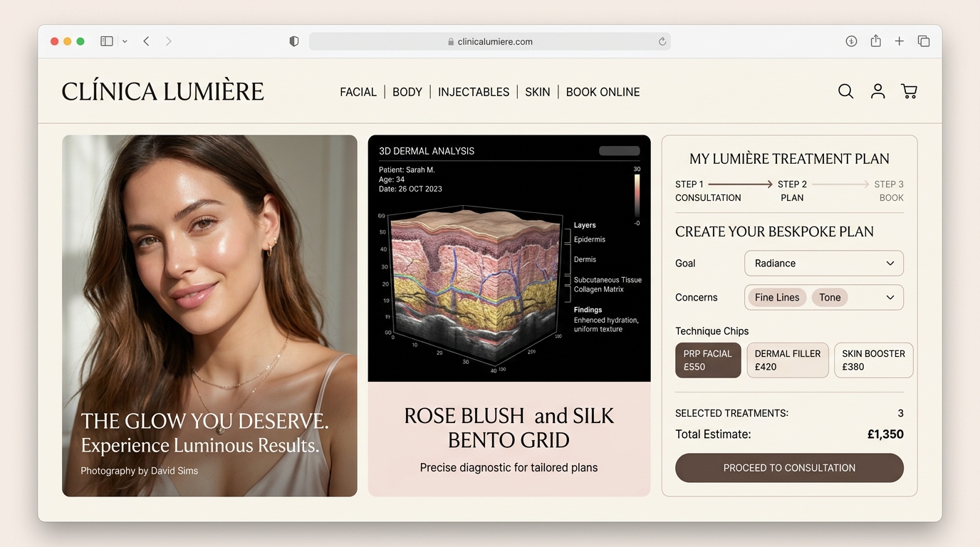
Task: Open the user account icon
Action: pos(877,91)
